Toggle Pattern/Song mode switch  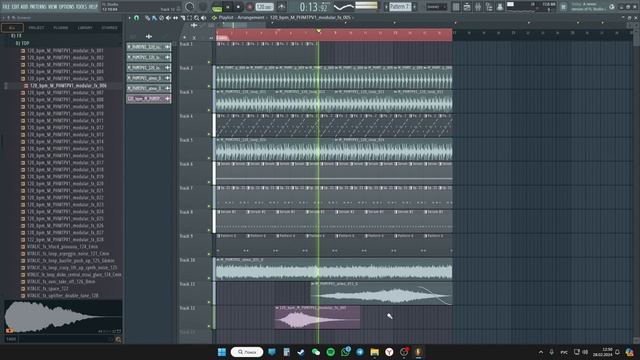coord(217,7)
